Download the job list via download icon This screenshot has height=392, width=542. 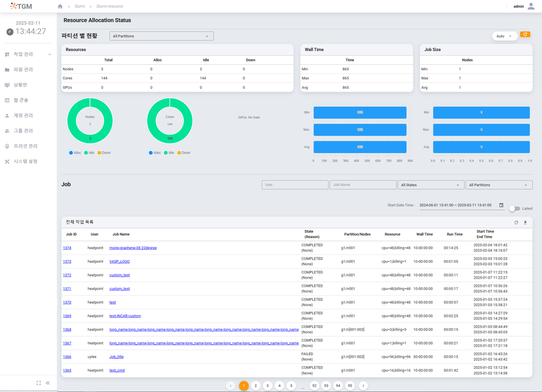click(x=525, y=222)
